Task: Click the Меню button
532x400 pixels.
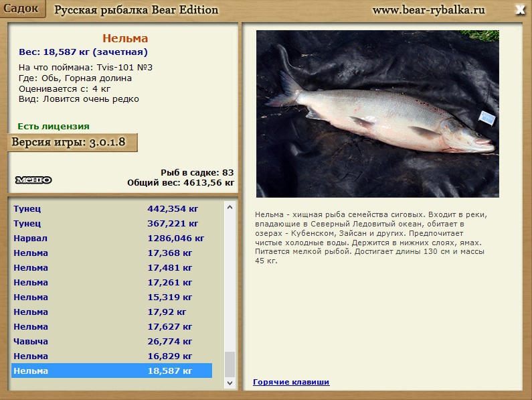Action: (33, 180)
